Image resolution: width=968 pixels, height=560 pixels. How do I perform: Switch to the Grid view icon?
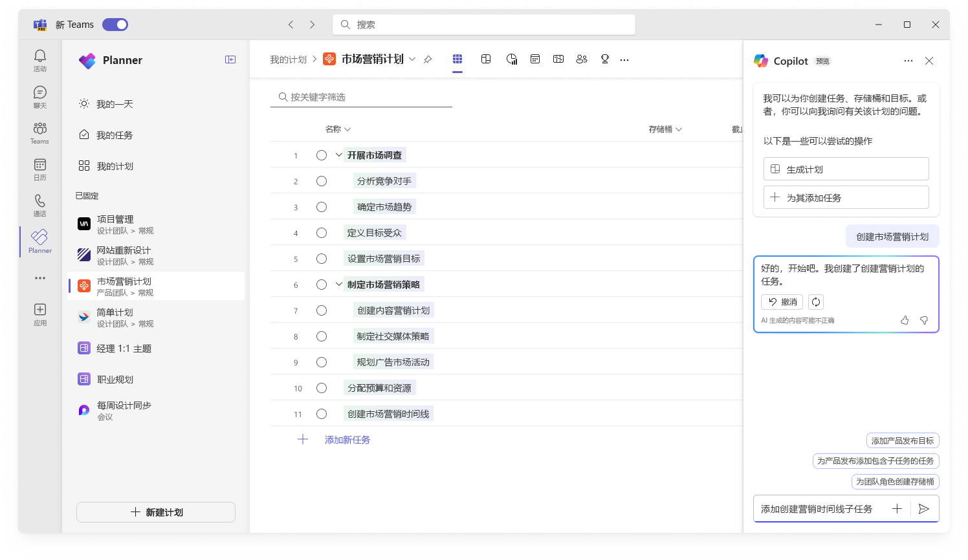point(457,59)
